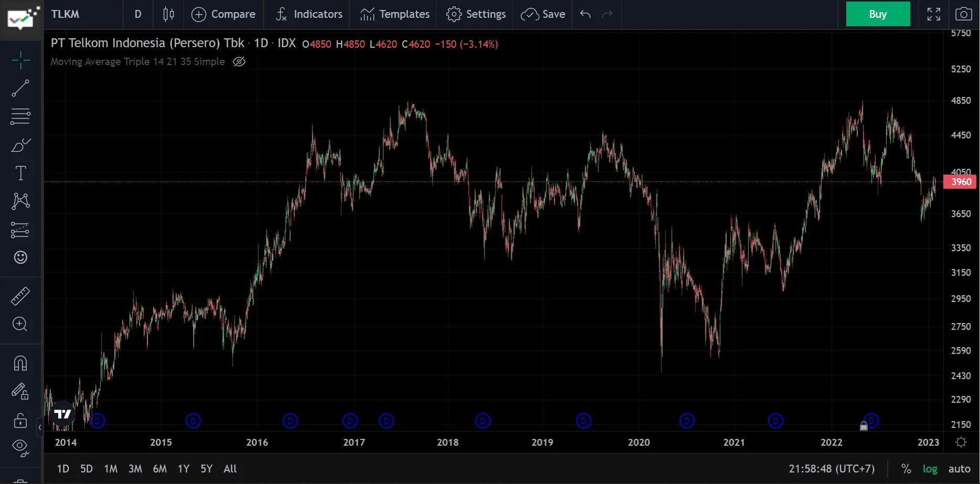Click the dividend marker near 2021
The width and height of the screenshot is (980, 484).
click(x=775, y=421)
